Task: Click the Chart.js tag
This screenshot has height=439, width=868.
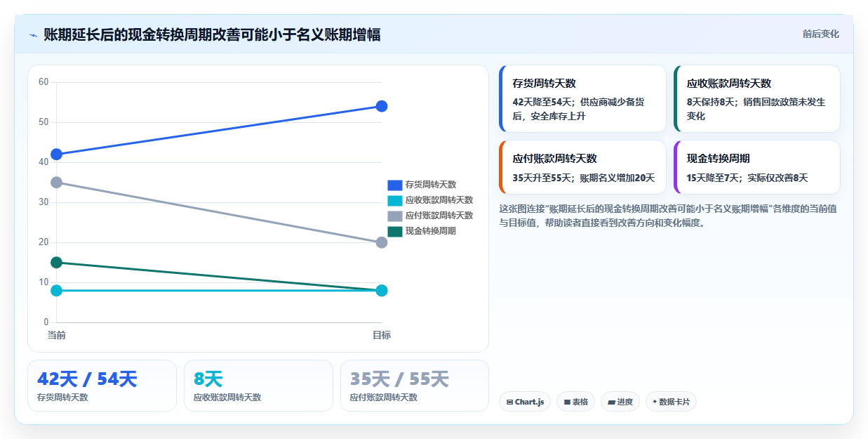Action: click(525, 402)
